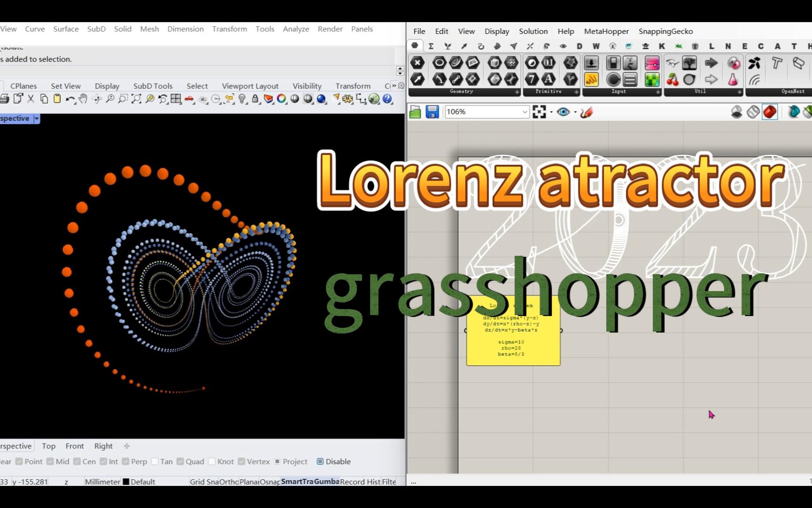This screenshot has height=508, width=812.
Task: Click the Panel '7' primitive icon
Action: 531,79
